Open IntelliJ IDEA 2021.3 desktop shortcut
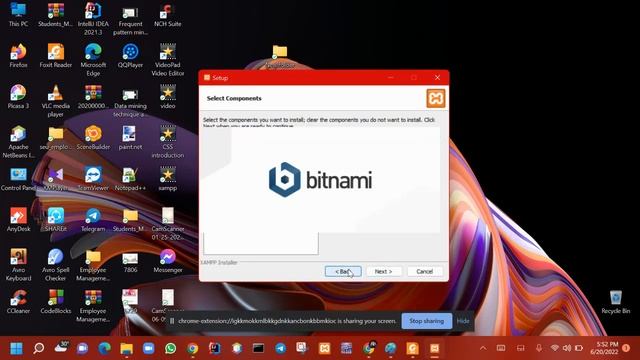Image resolution: width=640 pixels, height=360 pixels. click(93, 18)
